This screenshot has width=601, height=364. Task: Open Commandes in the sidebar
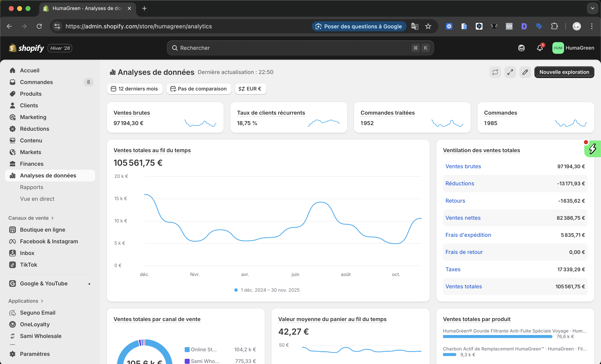pyautogui.click(x=36, y=82)
